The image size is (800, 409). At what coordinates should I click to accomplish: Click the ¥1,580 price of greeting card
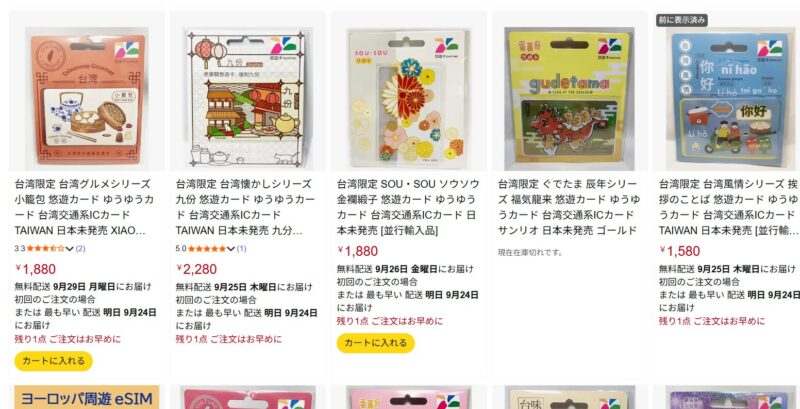tap(680, 251)
